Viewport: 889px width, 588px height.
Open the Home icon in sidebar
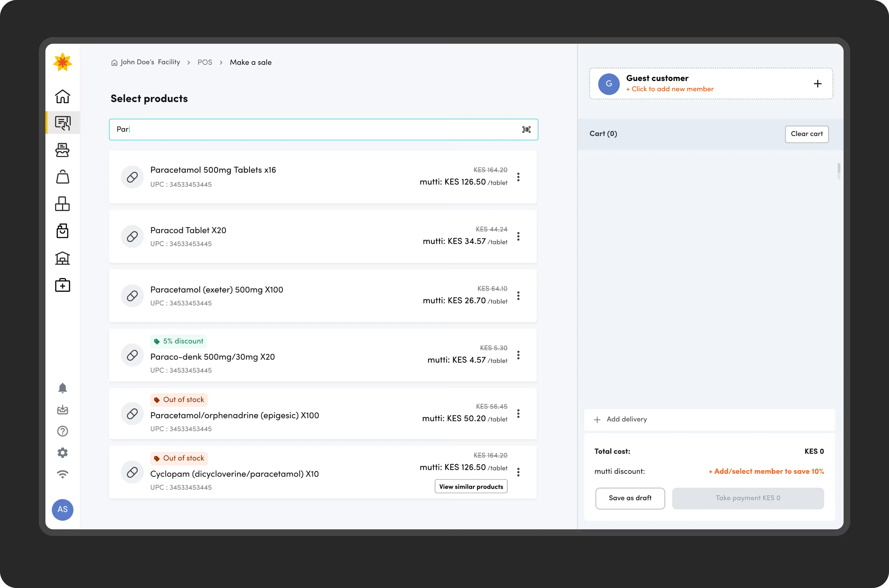(63, 96)
